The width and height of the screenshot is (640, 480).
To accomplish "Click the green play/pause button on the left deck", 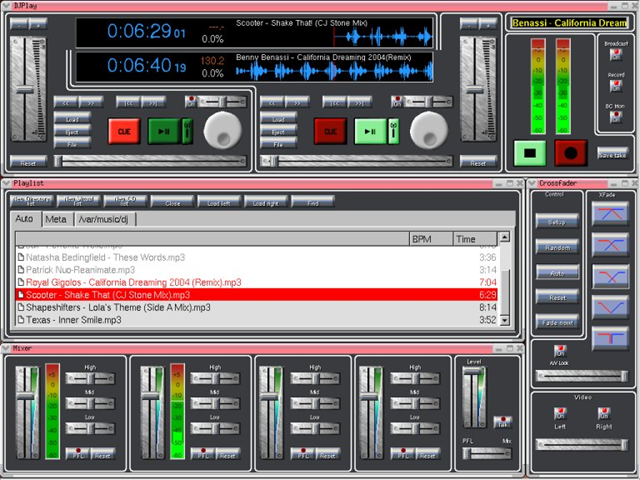I will (164, 131).
